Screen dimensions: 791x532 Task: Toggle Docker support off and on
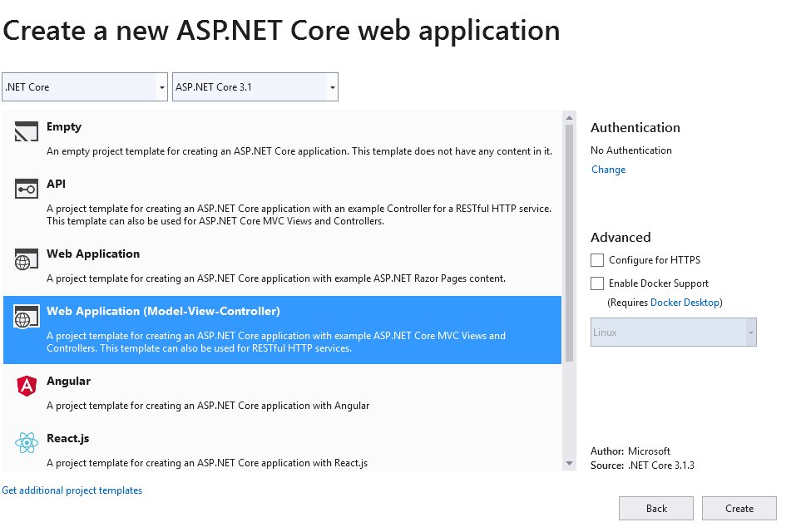pyautogui.click(x=596, y=283)
